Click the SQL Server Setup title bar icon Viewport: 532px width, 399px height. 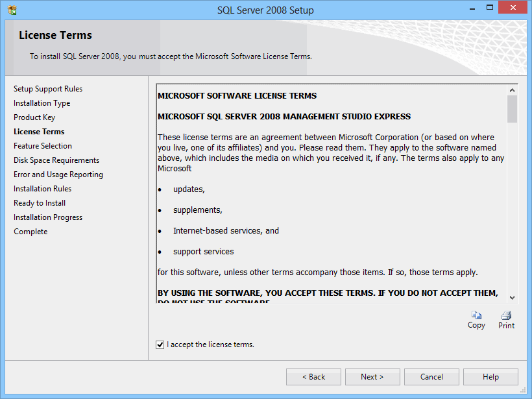pyautogui.click(x=12, y=10)
